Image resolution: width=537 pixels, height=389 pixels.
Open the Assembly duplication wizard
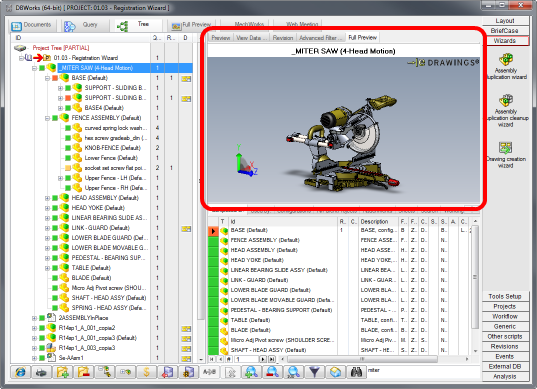click(506, 66)
